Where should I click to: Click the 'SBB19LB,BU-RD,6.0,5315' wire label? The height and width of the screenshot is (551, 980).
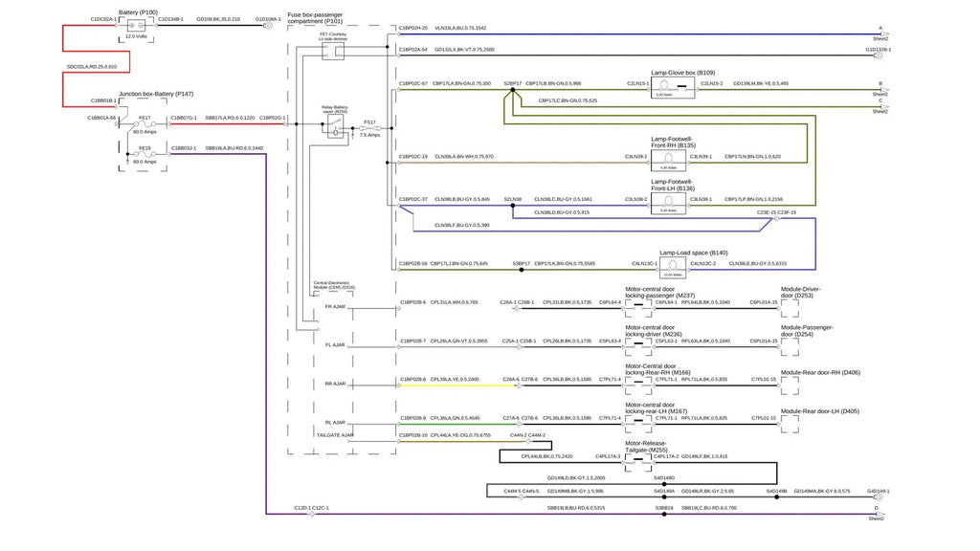(576, 508)
